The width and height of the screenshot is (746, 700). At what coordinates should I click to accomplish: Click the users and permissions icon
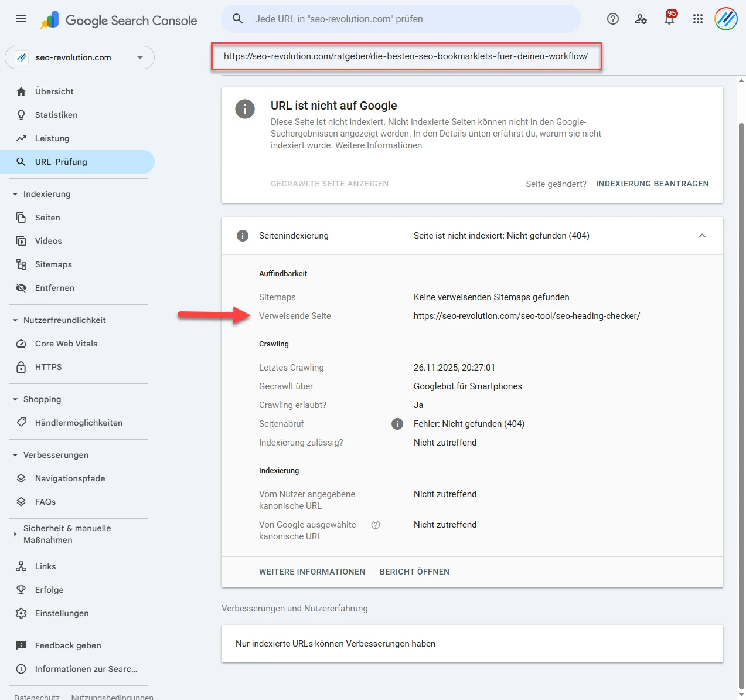(x=641, y=19)
